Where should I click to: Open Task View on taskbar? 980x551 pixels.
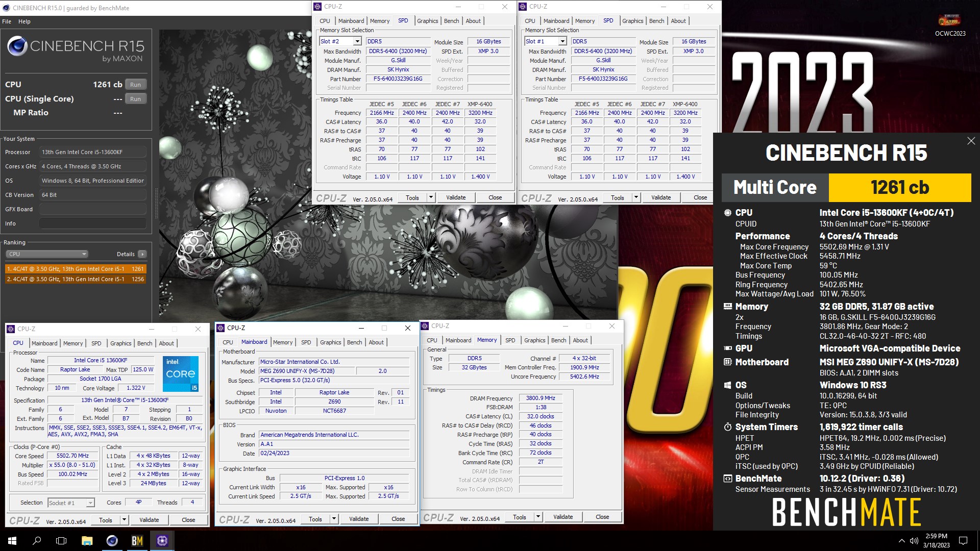[61, 541]
